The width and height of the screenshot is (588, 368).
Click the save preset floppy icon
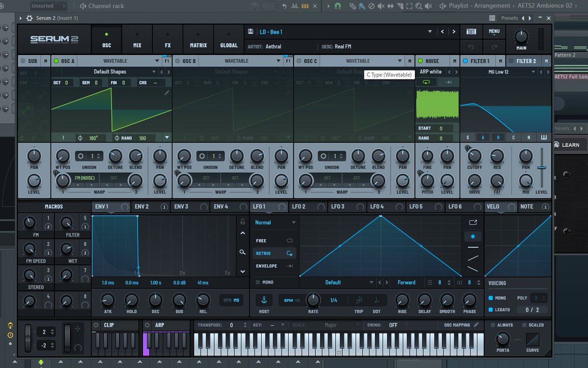coord(251,31)
